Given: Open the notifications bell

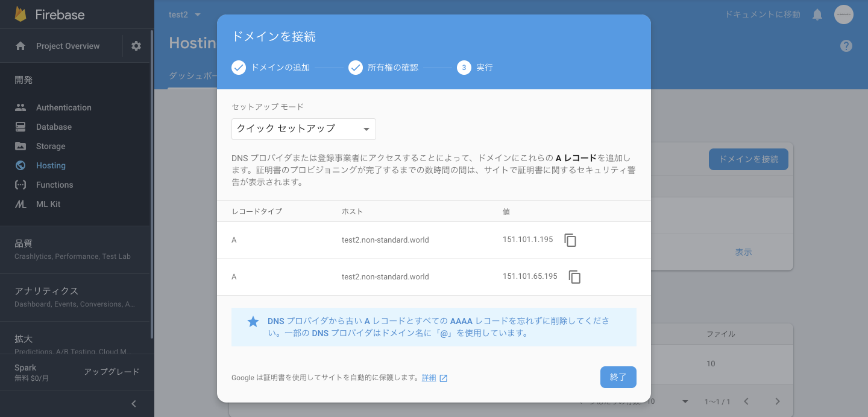Looking at the screenshot, I should (817, 14).
